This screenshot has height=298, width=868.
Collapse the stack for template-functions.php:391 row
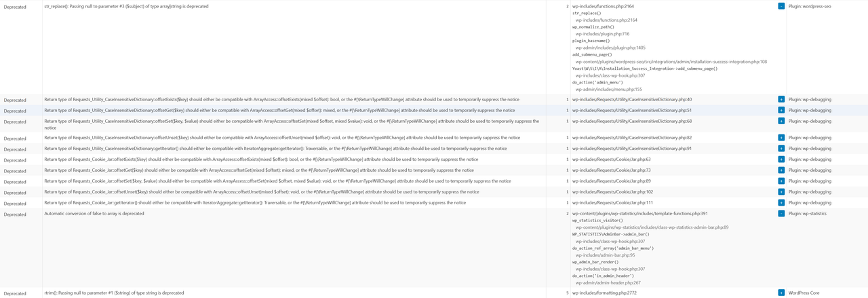tap(781, 213)
